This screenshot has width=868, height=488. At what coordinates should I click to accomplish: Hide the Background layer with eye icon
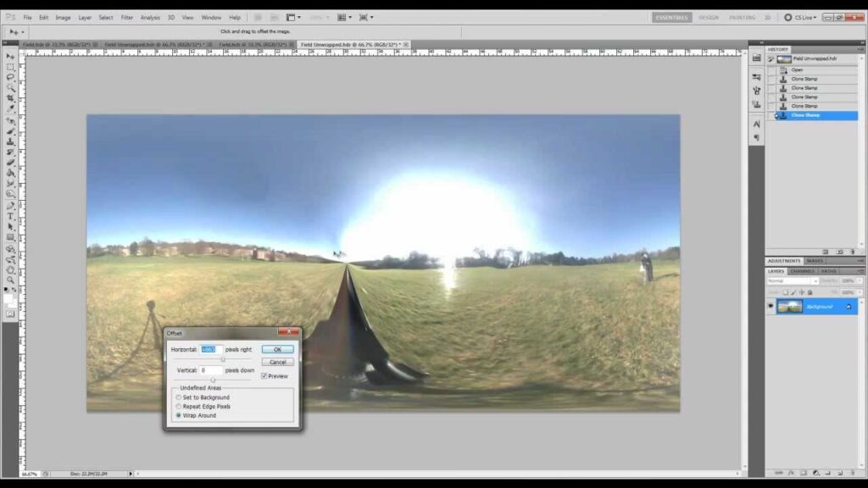[771, 306]
